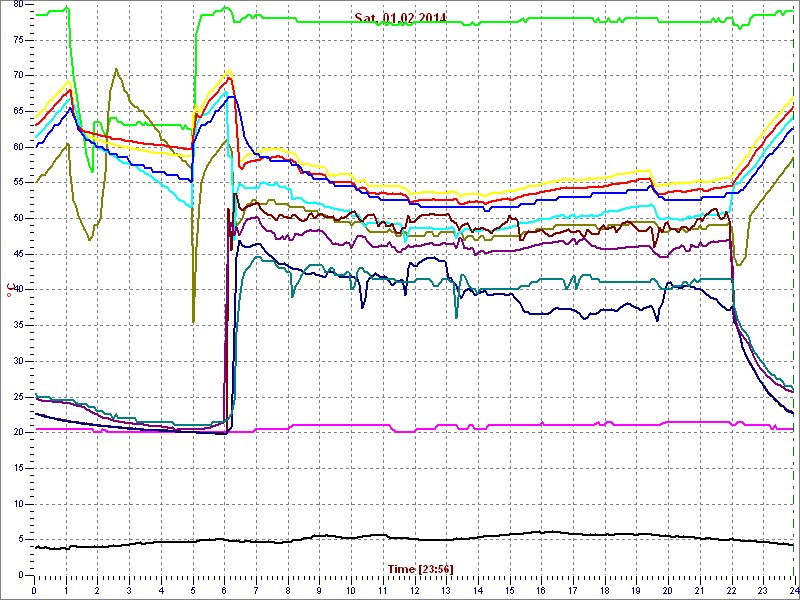
Task: Pick hour 14 on the time axis
Action: (477, 590)
